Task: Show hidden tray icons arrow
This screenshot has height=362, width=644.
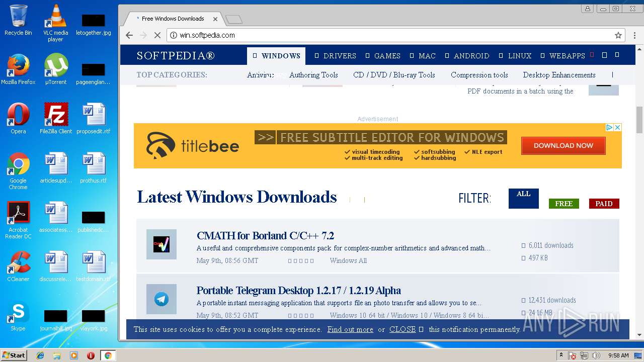Action: (x=561, y=355)
